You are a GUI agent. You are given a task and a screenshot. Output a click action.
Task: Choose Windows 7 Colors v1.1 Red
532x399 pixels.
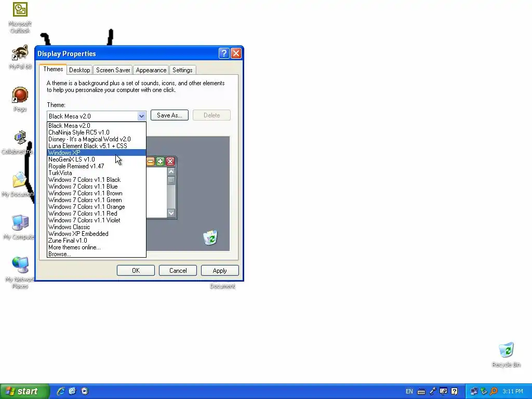coord(96,214)
